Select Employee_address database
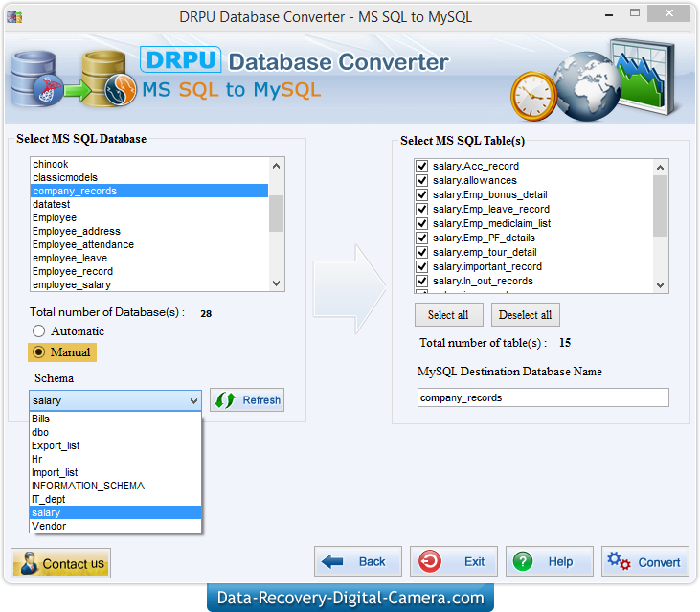The width and height of the screenshot is (700, 612). point(149,231)
